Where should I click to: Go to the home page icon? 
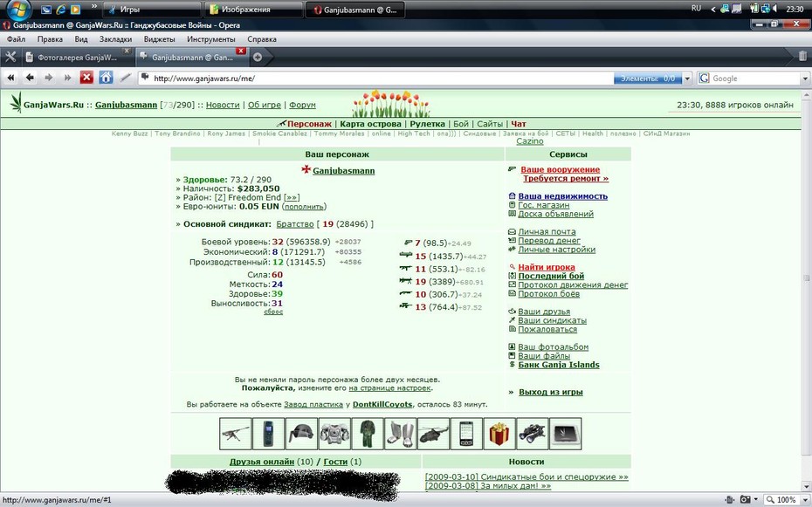pos(106,79)
